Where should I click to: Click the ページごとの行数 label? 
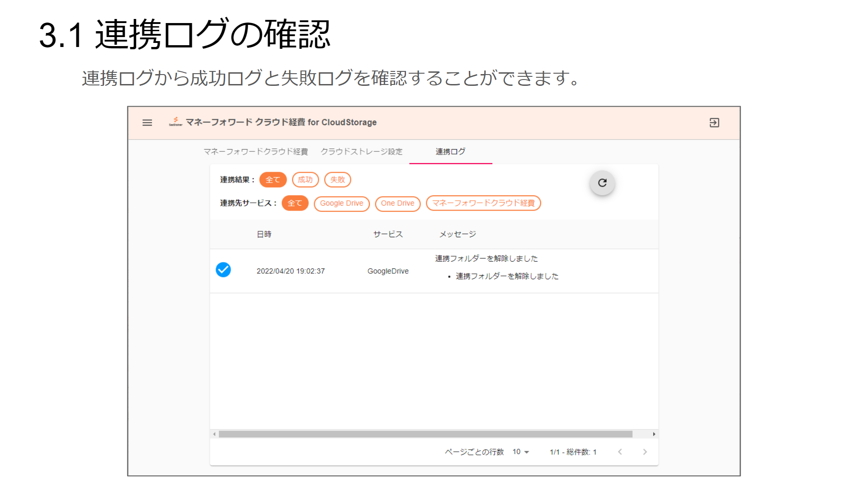[474, 452]
